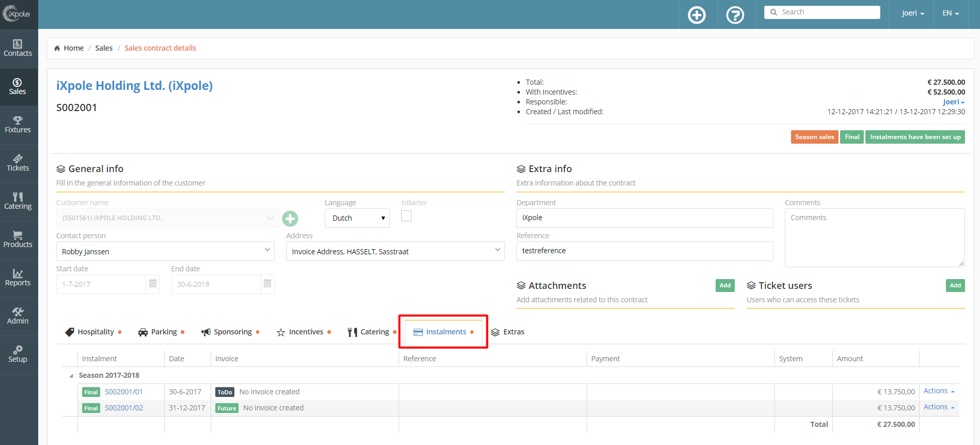Viewport: 980px width, 445px height.
Task: Switch to the Extras tab
Action: point(508,332)
